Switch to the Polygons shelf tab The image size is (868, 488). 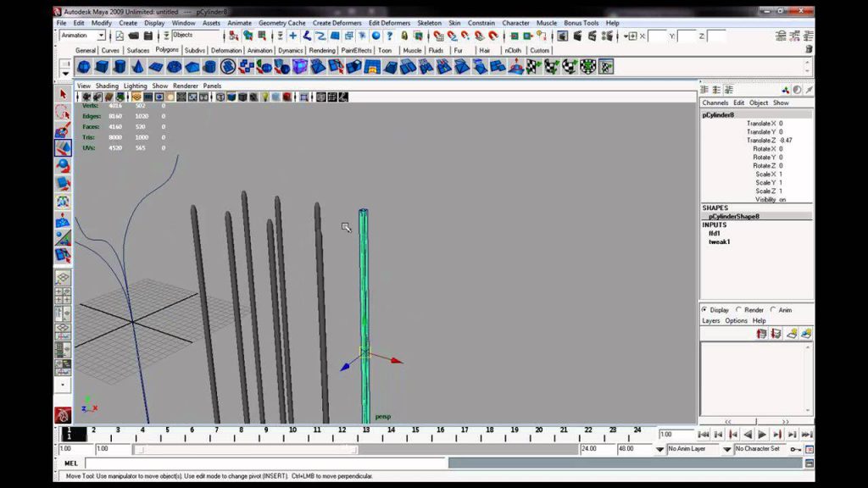pyautogui.click(x=167, y=50)
